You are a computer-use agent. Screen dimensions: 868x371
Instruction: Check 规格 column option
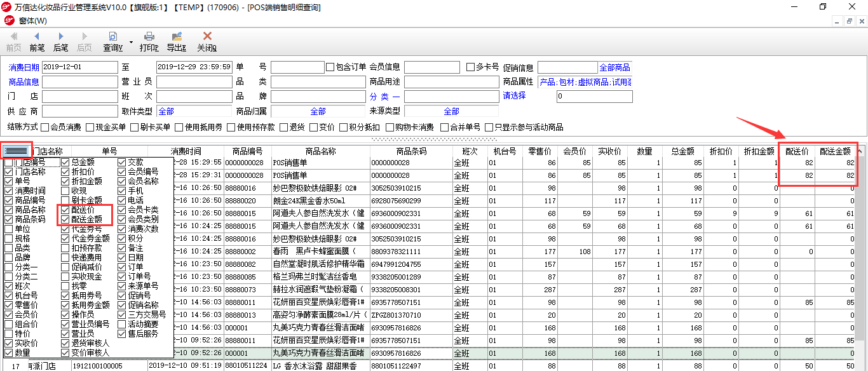pyautogui.click(x=9, y=238)
